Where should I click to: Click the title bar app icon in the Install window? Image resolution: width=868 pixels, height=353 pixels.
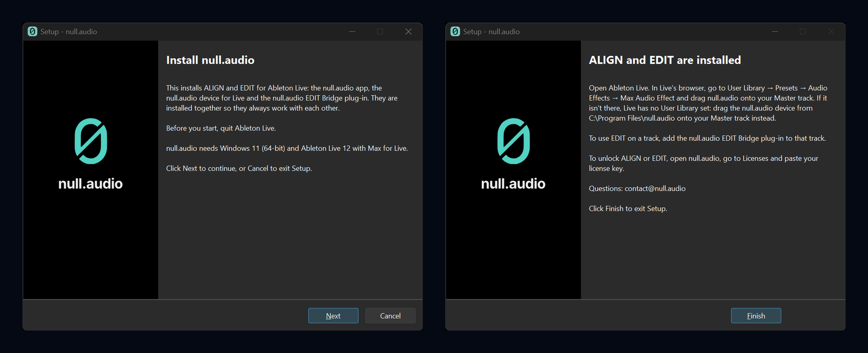click(32, 31)
